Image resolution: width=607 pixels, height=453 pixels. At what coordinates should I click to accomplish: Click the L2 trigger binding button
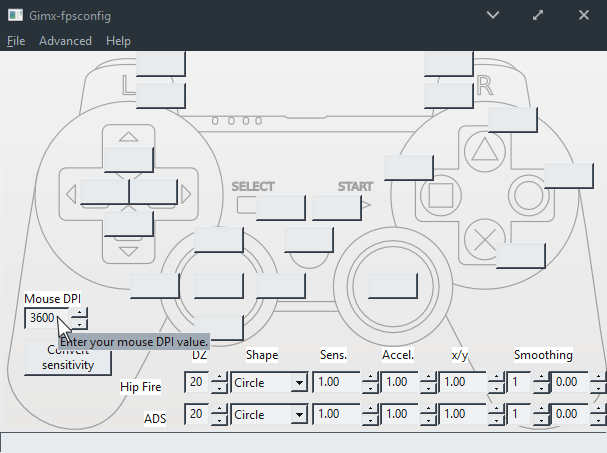coord(161,64)
